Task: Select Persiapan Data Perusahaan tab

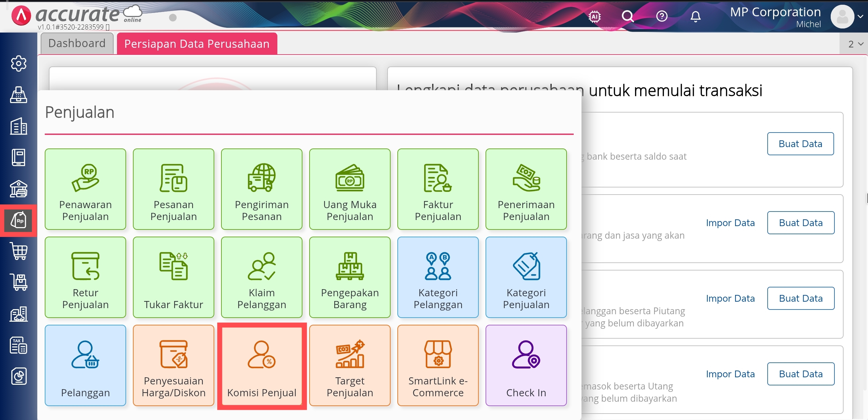Action: tap(197, 44)
